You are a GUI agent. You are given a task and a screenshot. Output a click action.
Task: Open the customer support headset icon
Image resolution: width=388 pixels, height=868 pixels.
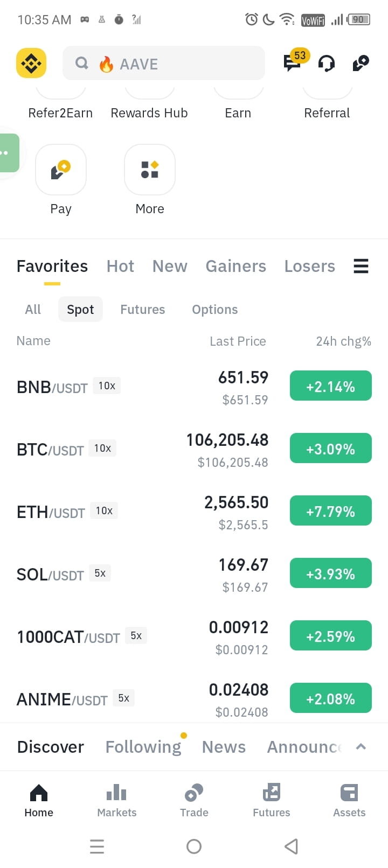pyautogui.click(x=327, y=64)
